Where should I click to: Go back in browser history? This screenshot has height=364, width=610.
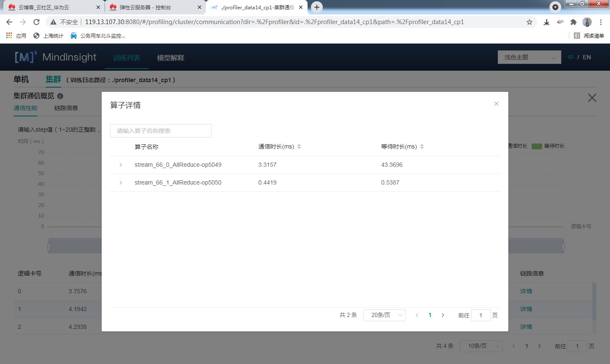pos(9,22)
